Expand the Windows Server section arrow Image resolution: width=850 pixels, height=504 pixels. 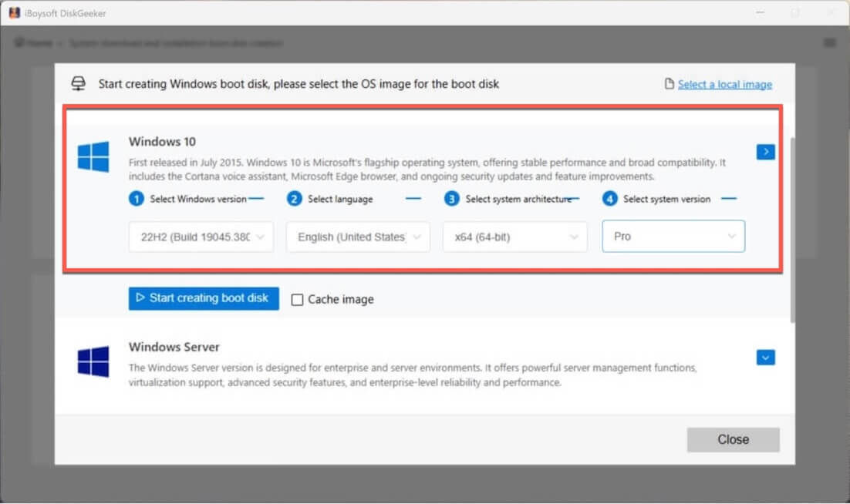pos(765,358)
